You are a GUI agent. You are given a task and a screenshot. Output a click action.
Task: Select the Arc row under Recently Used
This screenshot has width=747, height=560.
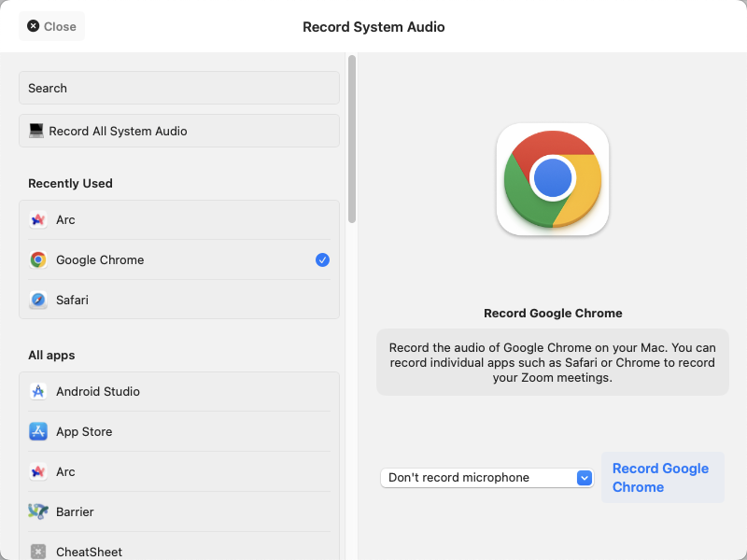pyautogui.click(x=179, y=219)
